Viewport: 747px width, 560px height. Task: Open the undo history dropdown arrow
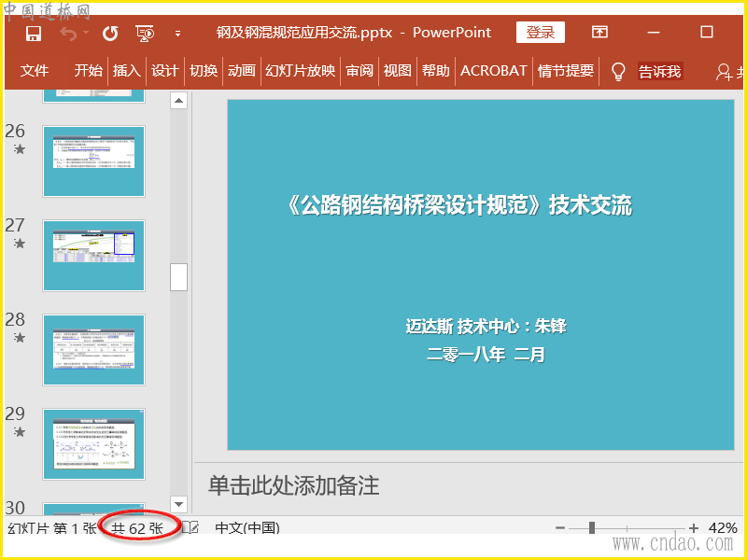[86, 33]
